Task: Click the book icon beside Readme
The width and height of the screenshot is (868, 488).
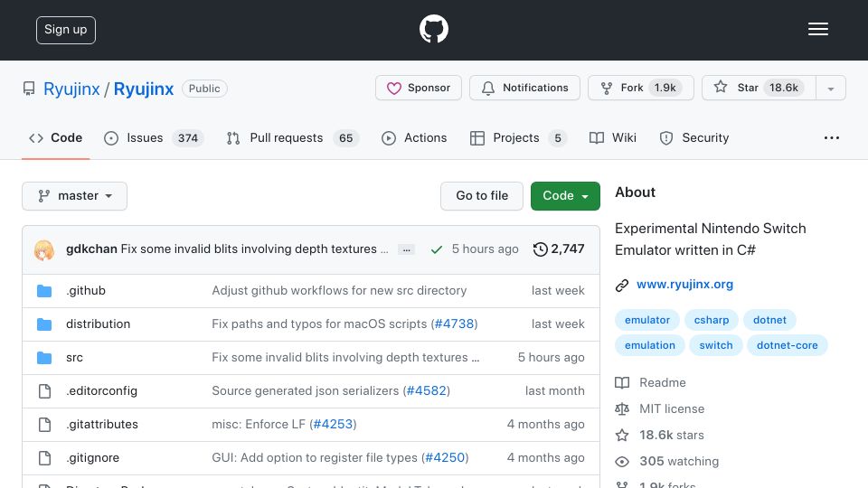Action: click(x=622, y=383)
